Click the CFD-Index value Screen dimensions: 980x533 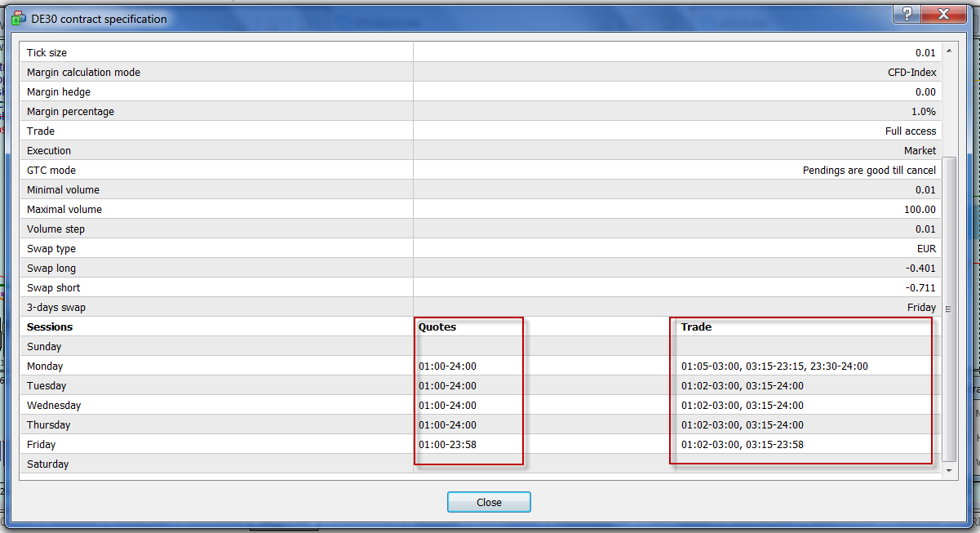pyautogui.click(x=912, y=72)
